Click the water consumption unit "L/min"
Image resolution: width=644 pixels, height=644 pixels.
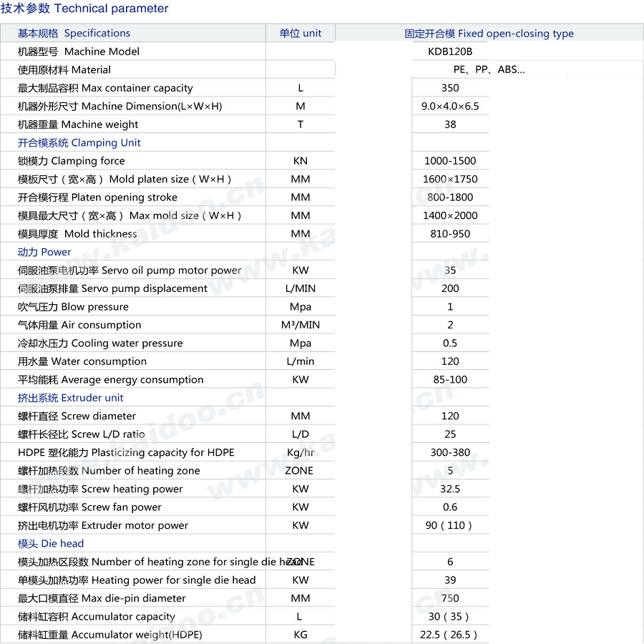coord(301,361)
